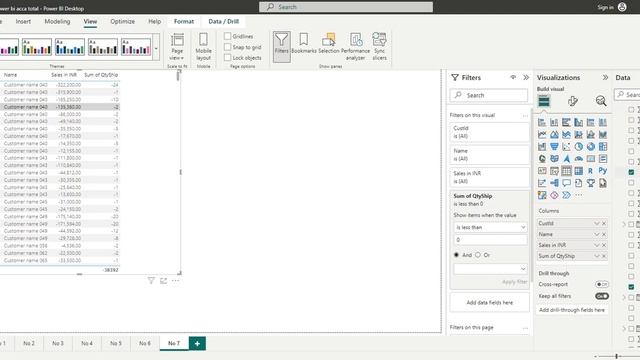Image resolution: width=640 pixels, height=360 pixels.
Task: Click Add data fields here
Action: 490,303
